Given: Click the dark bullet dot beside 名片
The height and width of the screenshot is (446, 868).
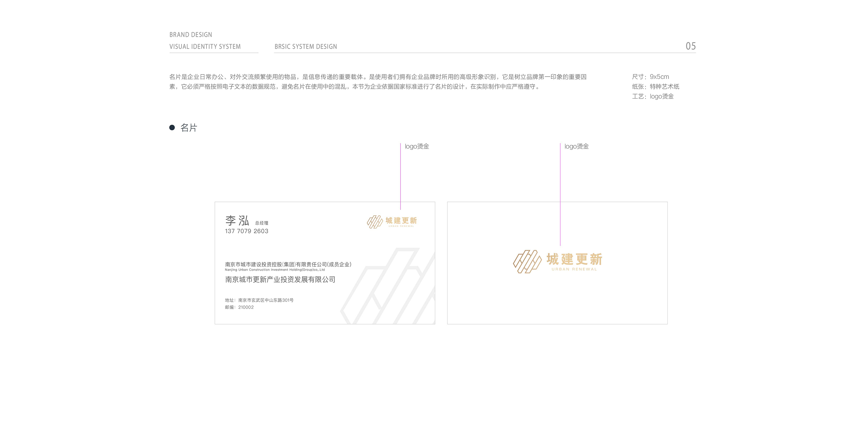Looking at the screenshot, I should click(172, 127).
